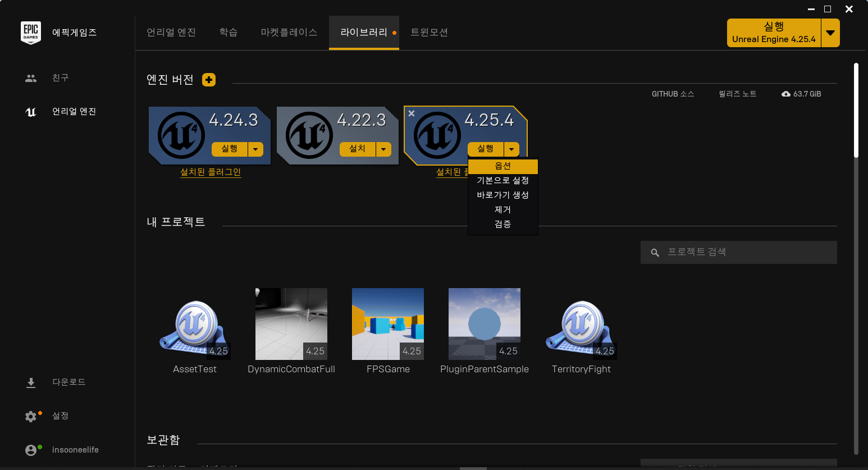
Task: Launch engine 4.25.4 with 실행 button
Action: [486, 149]
